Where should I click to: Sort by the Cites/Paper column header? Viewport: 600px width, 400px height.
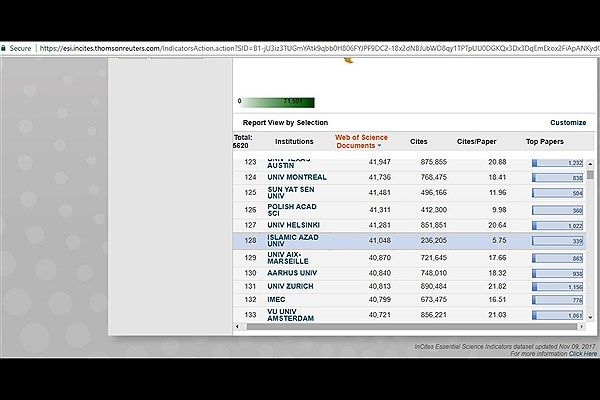(x=479, y=141)
